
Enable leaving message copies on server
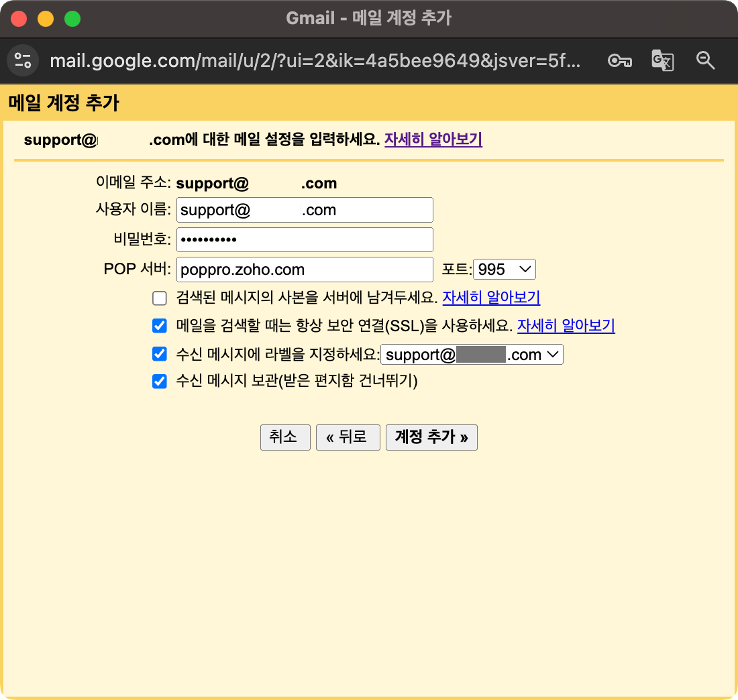point(160,298)
